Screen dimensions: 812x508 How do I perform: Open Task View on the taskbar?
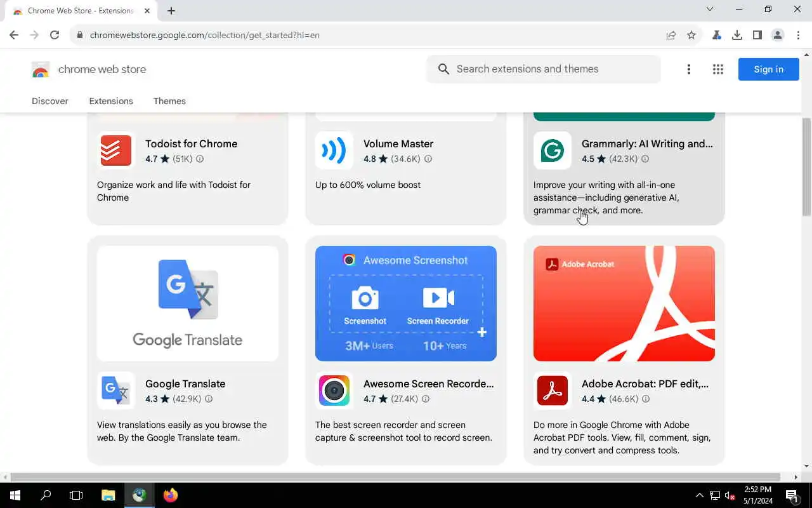[76, 495]
